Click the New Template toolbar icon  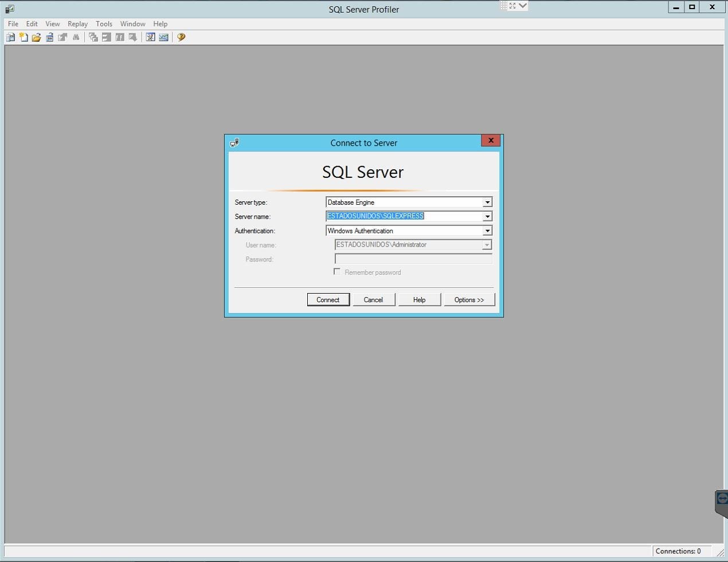click(24, 37)
